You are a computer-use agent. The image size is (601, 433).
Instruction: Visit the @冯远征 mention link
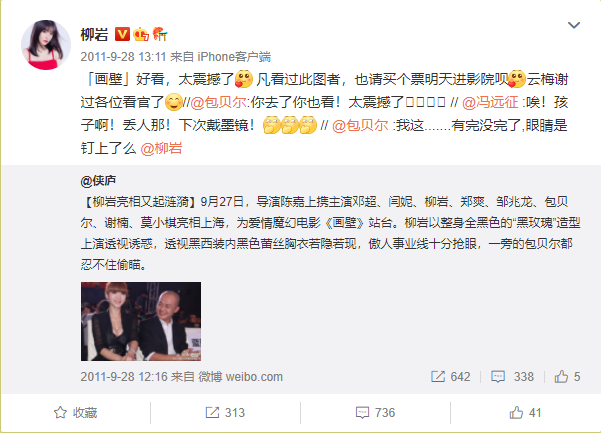490,102
